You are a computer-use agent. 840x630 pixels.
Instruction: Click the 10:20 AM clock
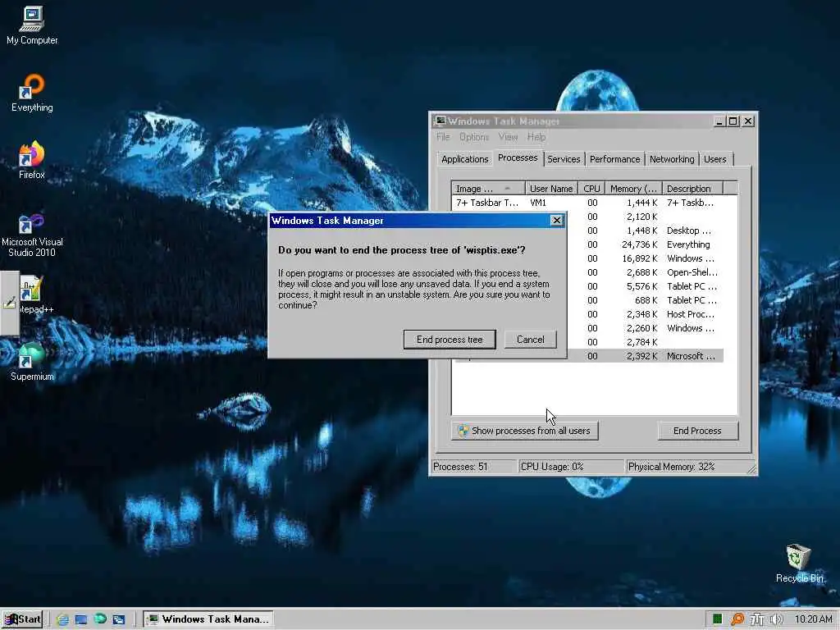click(x=813, y=619)
